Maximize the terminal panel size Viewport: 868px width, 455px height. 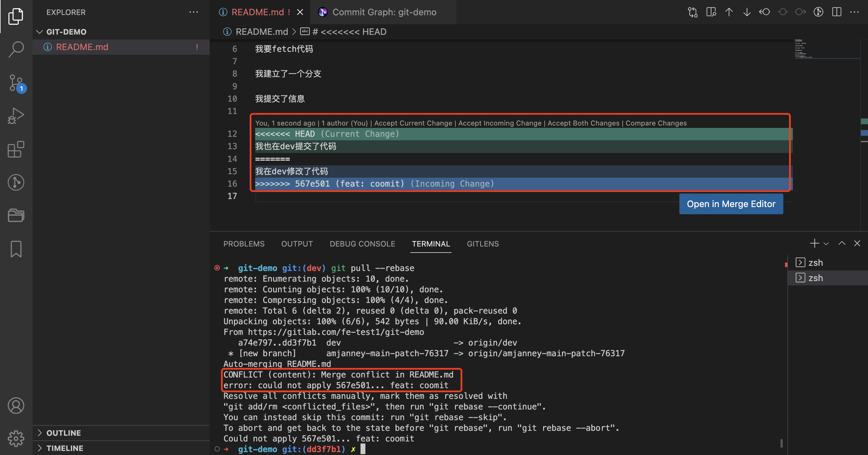(842, 243)
